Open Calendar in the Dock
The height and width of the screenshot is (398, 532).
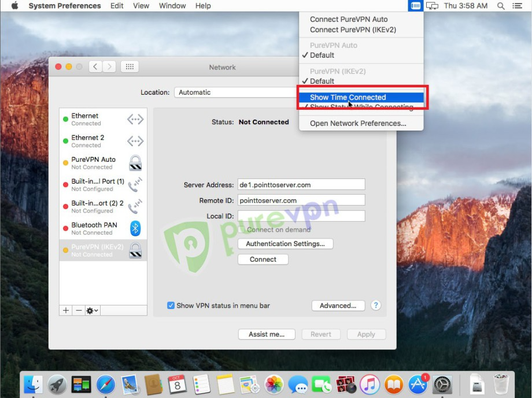coord(177,385)
